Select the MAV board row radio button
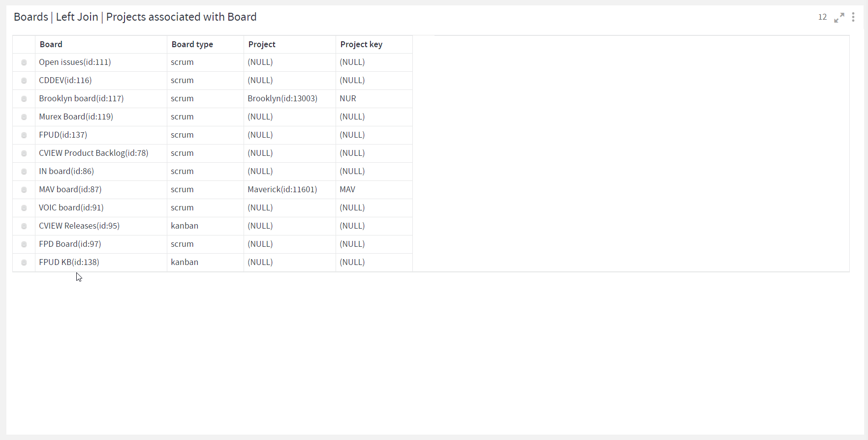Screen dimensions: 868x440 point(24,190)
